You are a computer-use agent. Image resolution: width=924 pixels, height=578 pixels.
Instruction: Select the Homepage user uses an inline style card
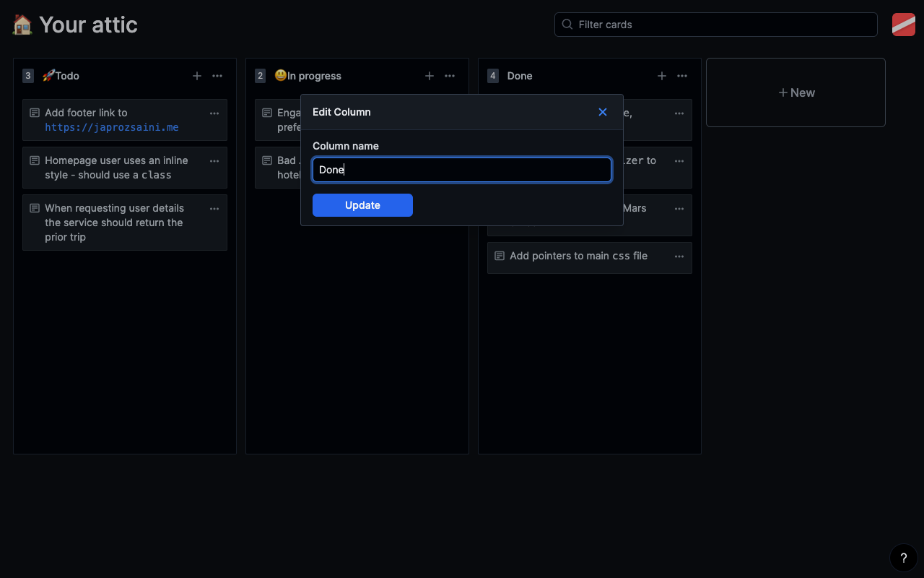click(x=125, y=168)
